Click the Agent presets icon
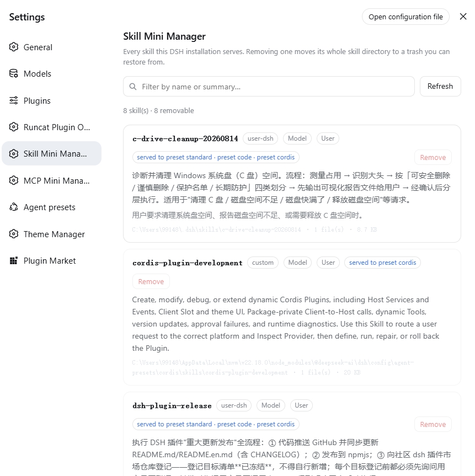Screen dimensions: 475x476 [14, 207]
